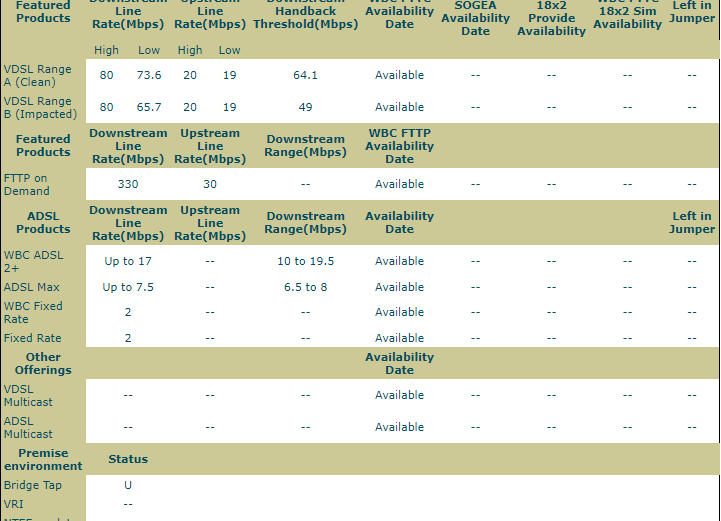This screenshot has width=721, height=521.
Task: Click the 20 high upstream value for Range A
Action: coord(190,75)
